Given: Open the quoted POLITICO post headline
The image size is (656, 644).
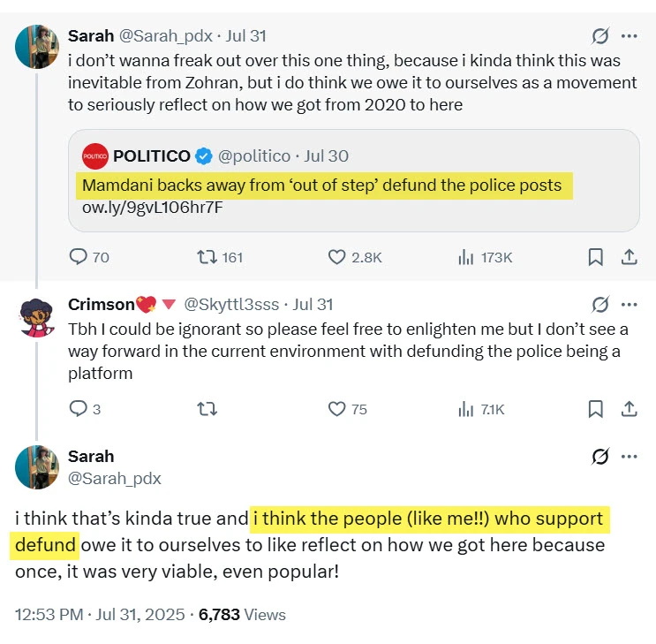Looking at the screenshot, I should click(321, 186).
